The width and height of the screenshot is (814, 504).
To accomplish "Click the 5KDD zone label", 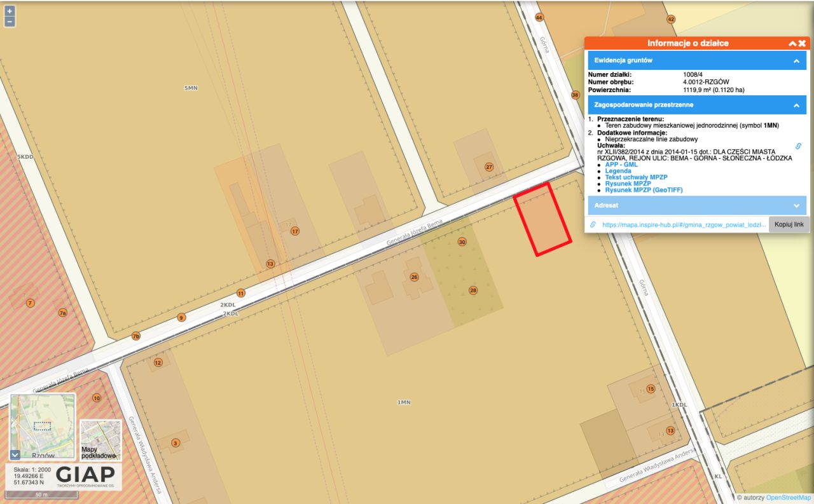I will click(x=25, y=156).
